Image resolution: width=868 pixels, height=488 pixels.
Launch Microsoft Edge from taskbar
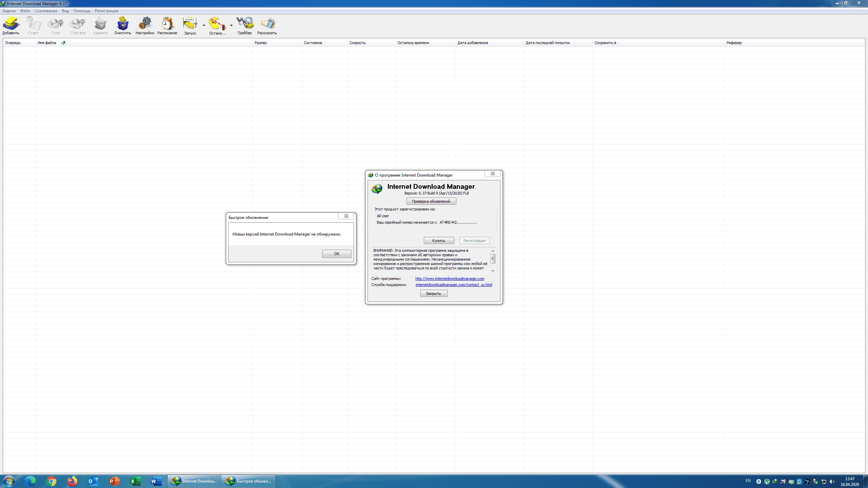pyautogui.click(x=30, y=481)
